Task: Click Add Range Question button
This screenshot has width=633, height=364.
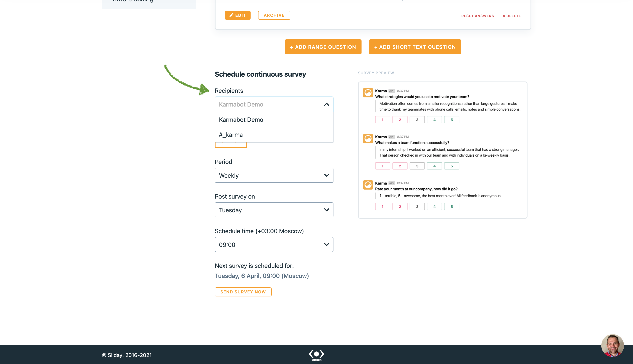Action: pos(323,47)
